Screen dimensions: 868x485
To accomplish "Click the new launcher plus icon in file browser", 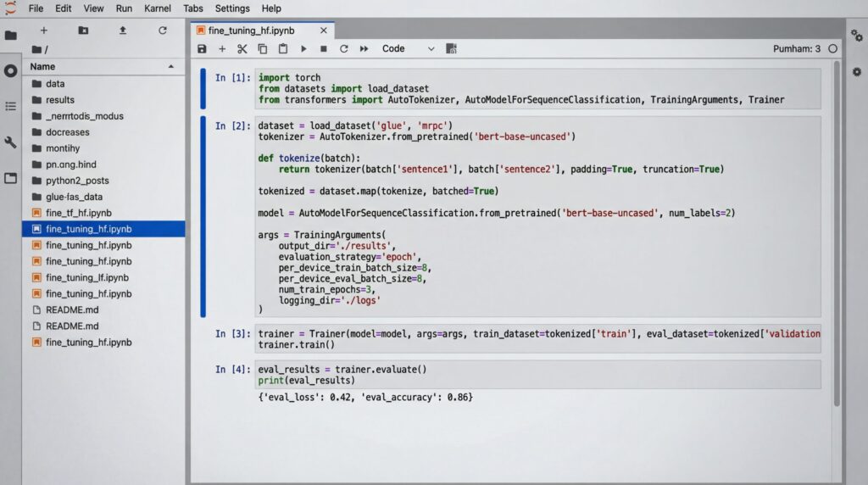I will [x=44, y=31].
